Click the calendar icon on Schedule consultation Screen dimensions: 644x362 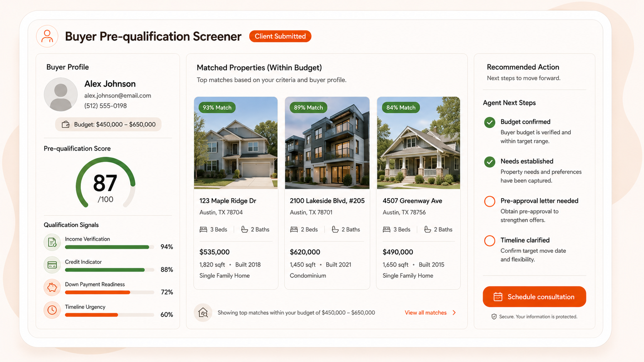click(x=498, y=297)
